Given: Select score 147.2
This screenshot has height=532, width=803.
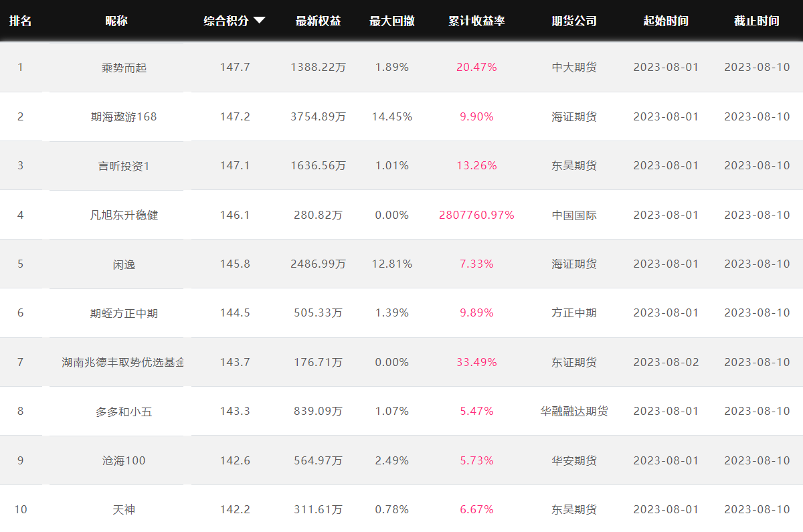Looking at the screenshot, I should 235,116.
